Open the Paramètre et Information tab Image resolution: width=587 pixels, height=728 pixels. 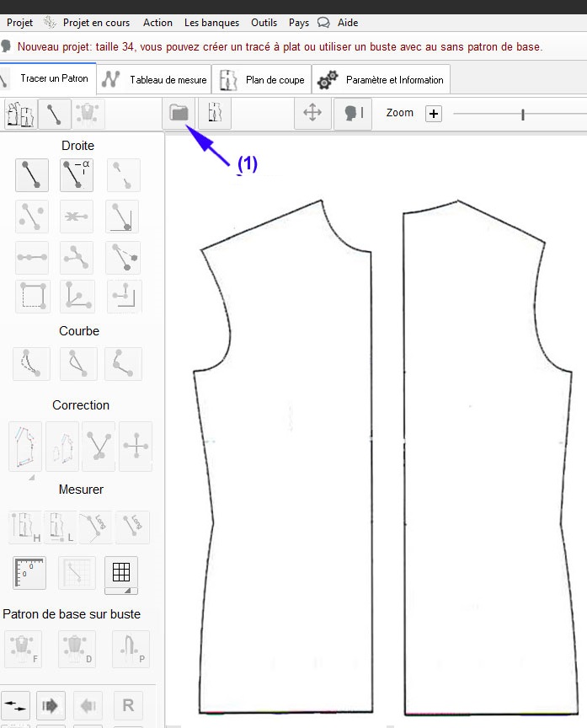tap(381, 80)
